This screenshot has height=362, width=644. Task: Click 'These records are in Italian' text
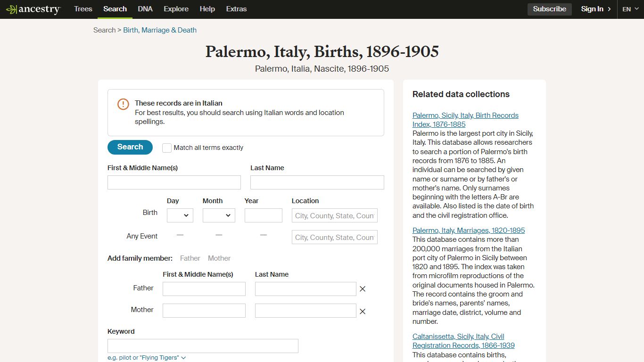tap(179, 103)
